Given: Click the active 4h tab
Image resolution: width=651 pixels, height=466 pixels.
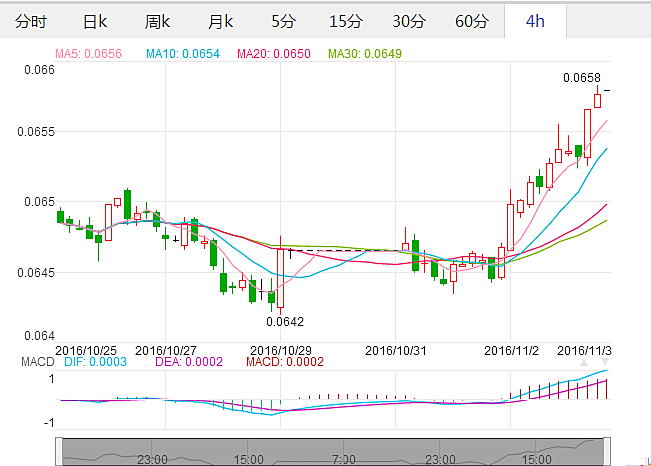Looking at the screenshot, I should 535,20.
